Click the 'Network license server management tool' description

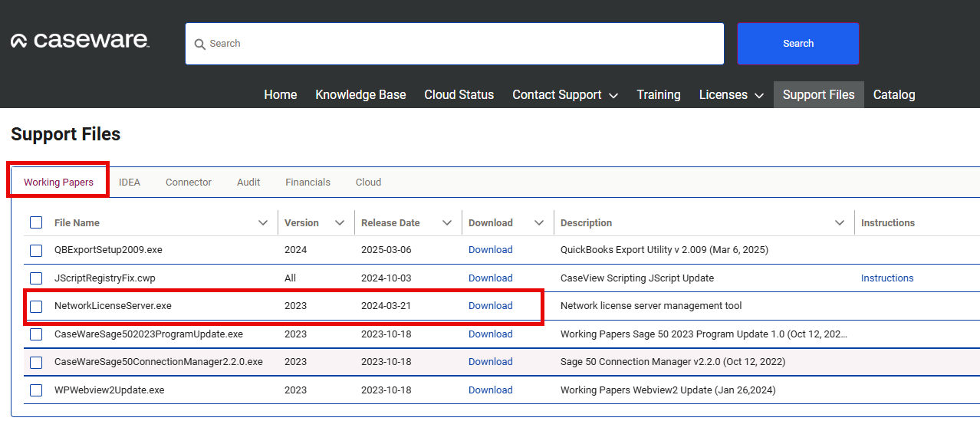(651, 306)
